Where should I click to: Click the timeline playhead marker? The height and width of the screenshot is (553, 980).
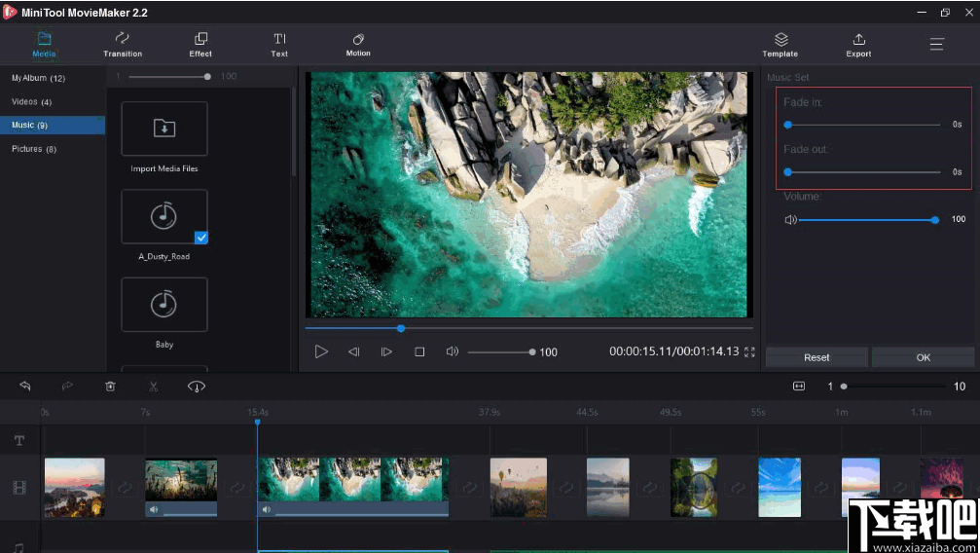coord(257,423)
